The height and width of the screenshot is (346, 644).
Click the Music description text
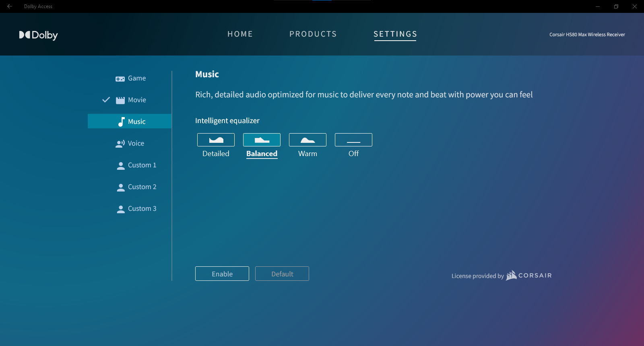pos(364,95)
